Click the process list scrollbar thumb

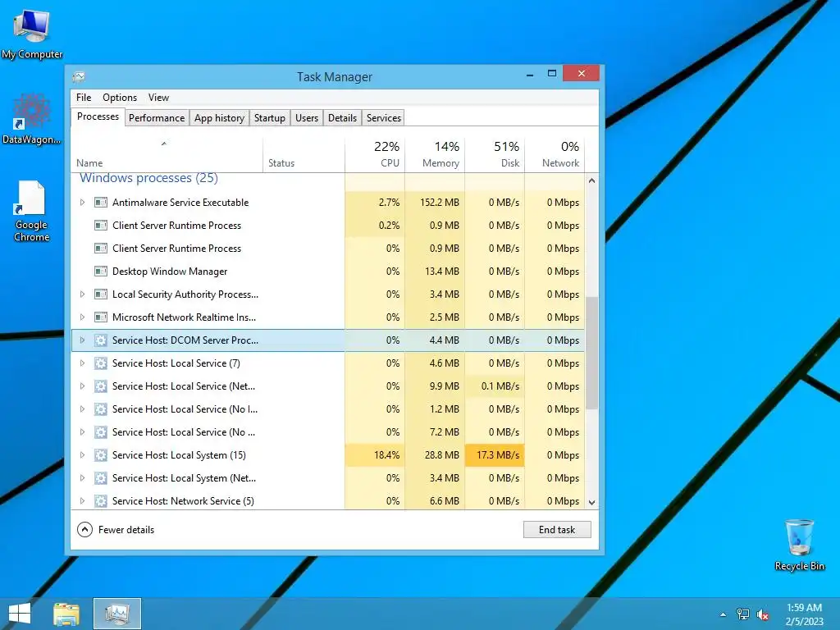coord(591,354)
